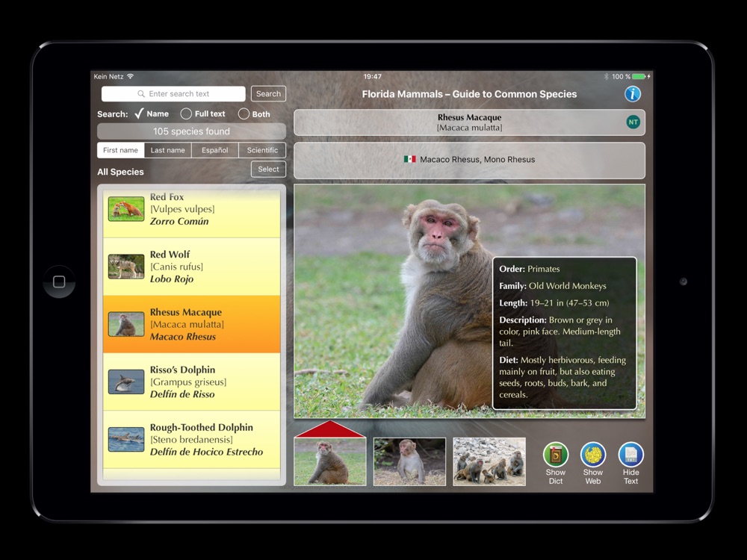
Task: Tap the Red Fox thumbnail image
Action: 126,209
